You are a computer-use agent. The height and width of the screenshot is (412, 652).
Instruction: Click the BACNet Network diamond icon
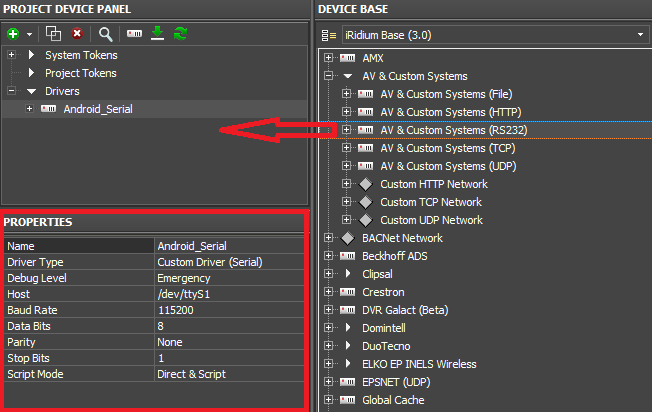coord(348,238)
